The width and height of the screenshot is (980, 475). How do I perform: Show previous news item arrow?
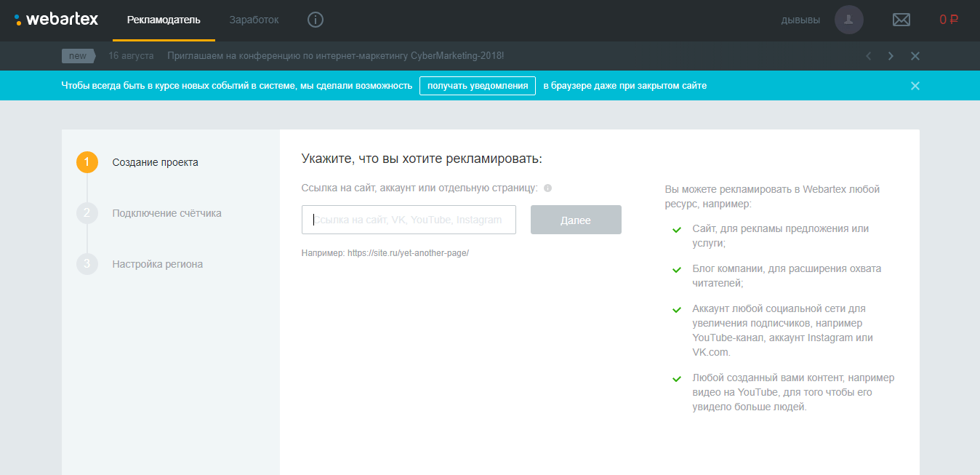[x=867, y=56]
